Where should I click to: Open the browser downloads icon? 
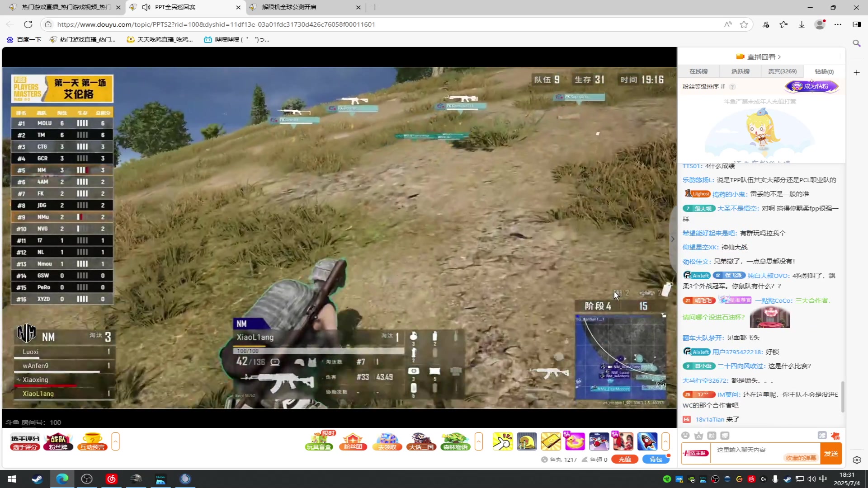(x=802, y=24)
